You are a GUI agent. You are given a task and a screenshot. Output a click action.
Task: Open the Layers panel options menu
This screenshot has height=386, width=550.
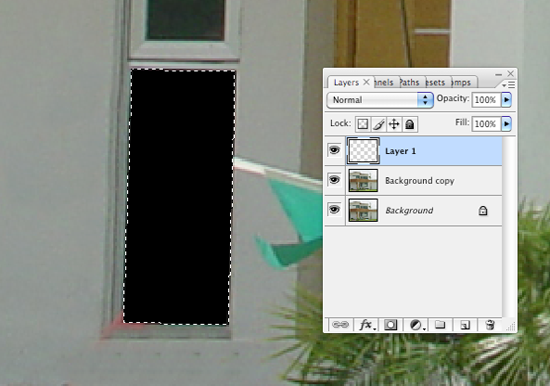[509, 85]
